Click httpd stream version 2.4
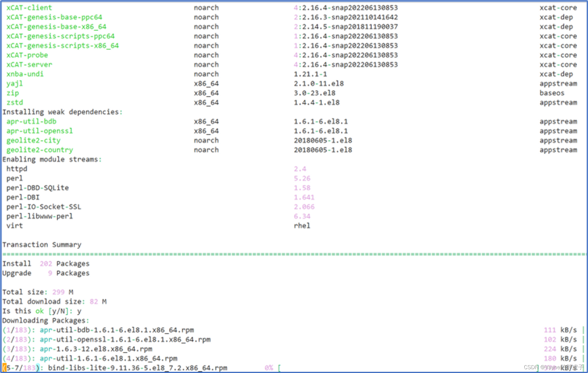 300,169
